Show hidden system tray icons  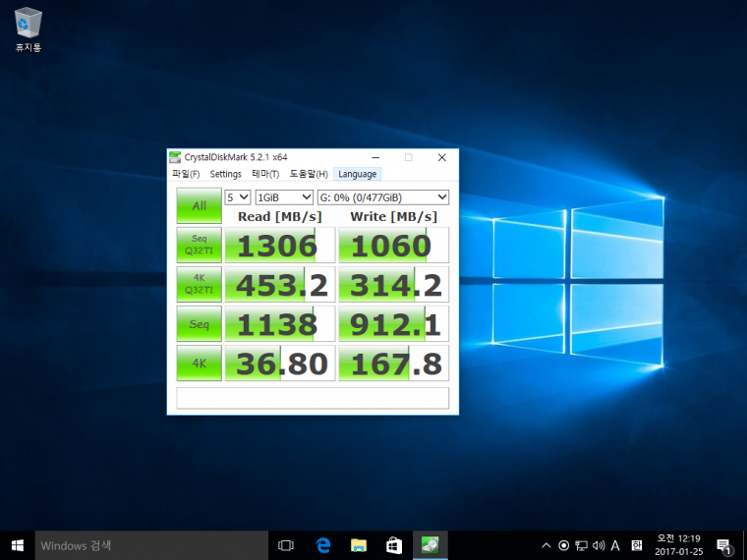(546, 545)
